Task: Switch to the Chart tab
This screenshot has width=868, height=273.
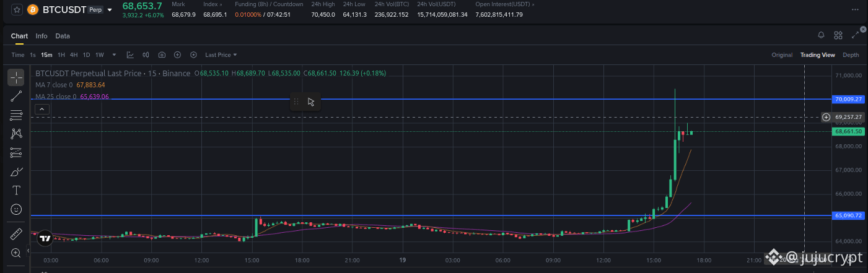Action: tap(19, 36)
